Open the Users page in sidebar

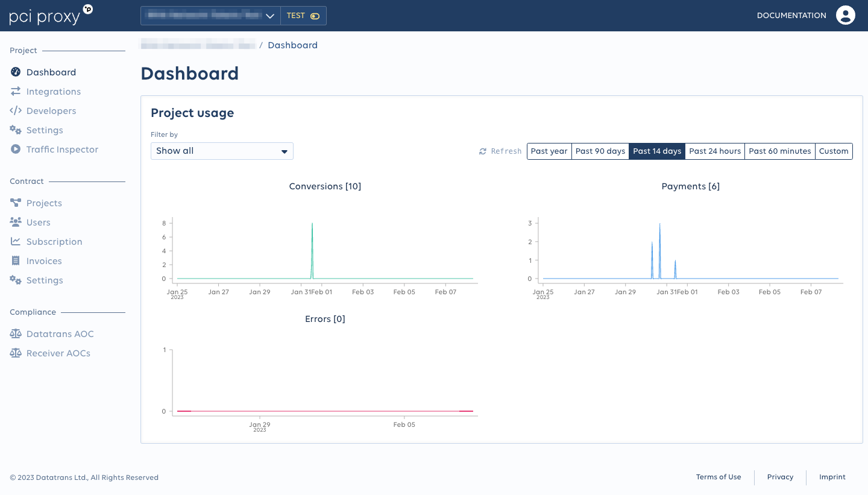pos(39,222)
